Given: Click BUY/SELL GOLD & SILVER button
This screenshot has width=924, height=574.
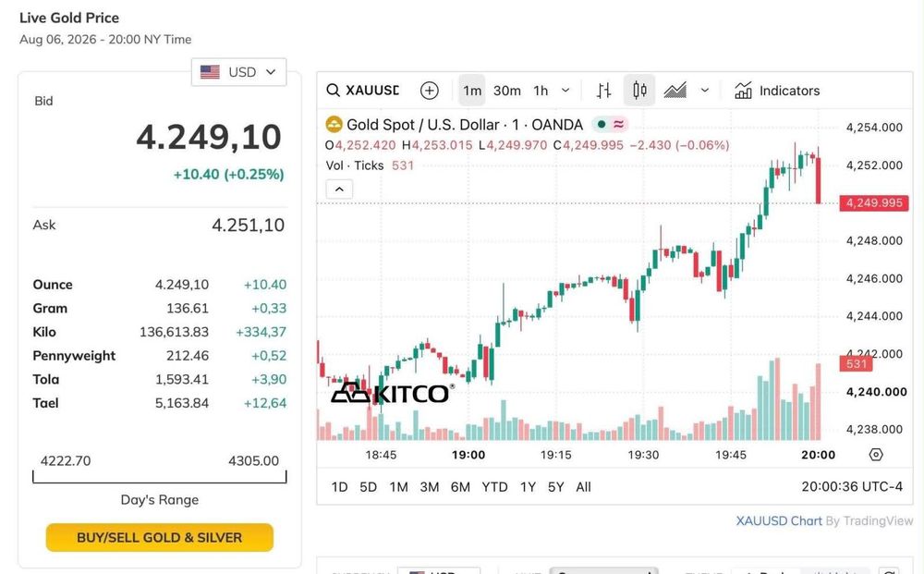Looking at the screenshot, I should point(160,537).
